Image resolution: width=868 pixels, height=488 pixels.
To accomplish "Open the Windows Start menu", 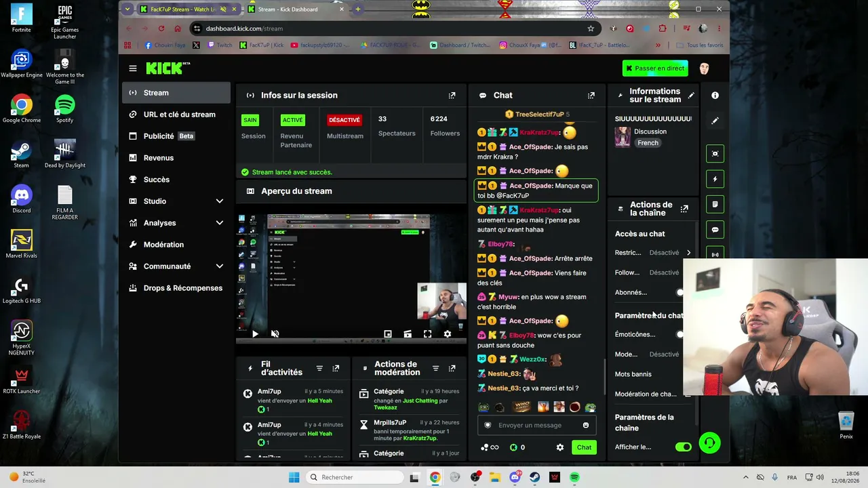I will coord(294,478).
